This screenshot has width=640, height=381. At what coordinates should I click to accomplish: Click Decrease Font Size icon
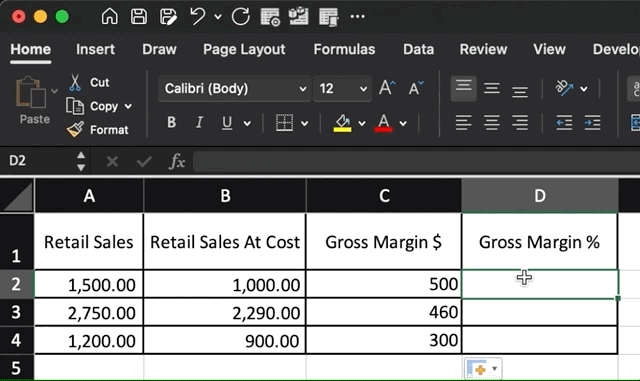tap(416, 88)
